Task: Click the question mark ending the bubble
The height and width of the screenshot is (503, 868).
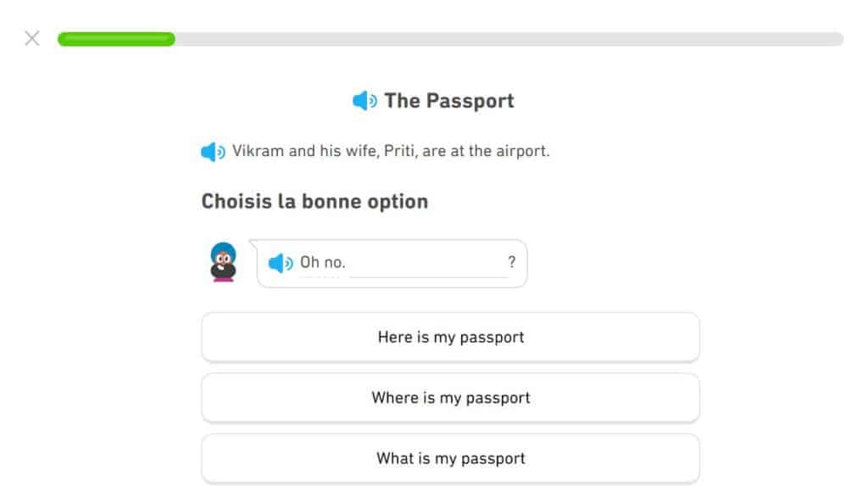Action: tap(511, 263)
